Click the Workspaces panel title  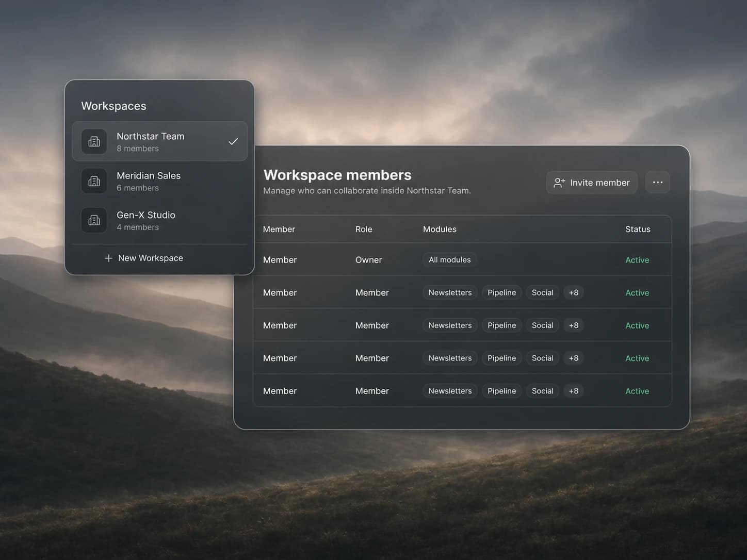pyautogui.click(x=113, y=106)
